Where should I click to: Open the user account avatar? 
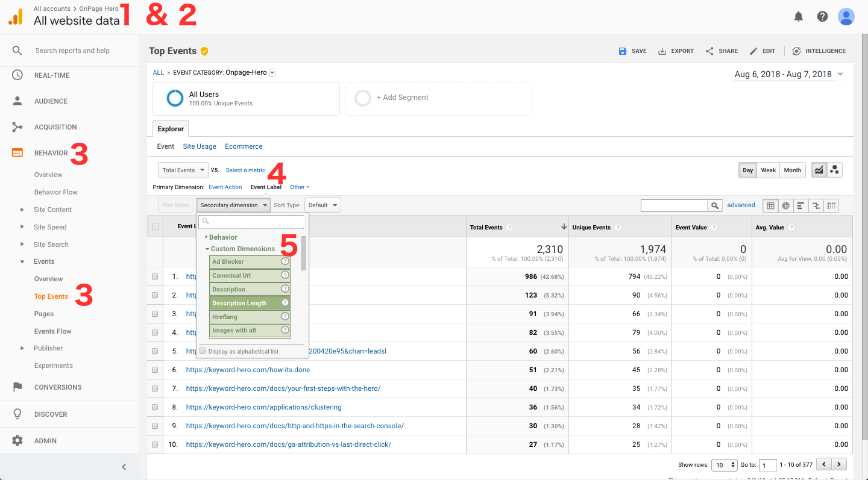tap(846, 17)
